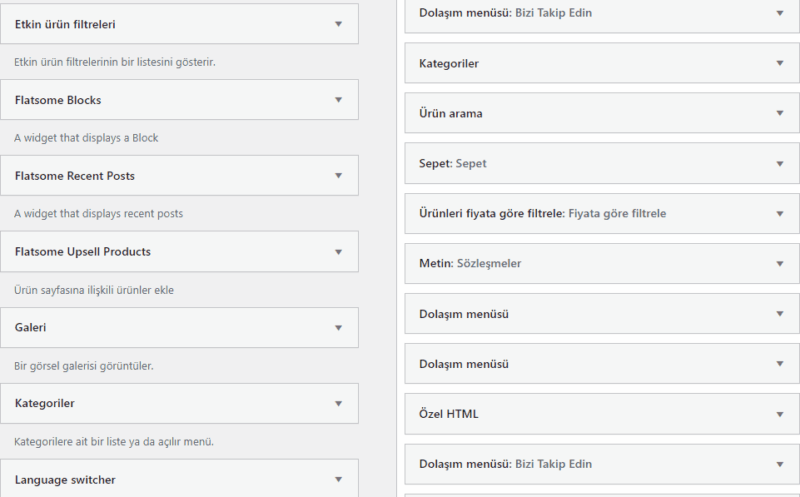Expand the Metin: Sözleşmeler widget arrow
800x497 pixels.
780,263
